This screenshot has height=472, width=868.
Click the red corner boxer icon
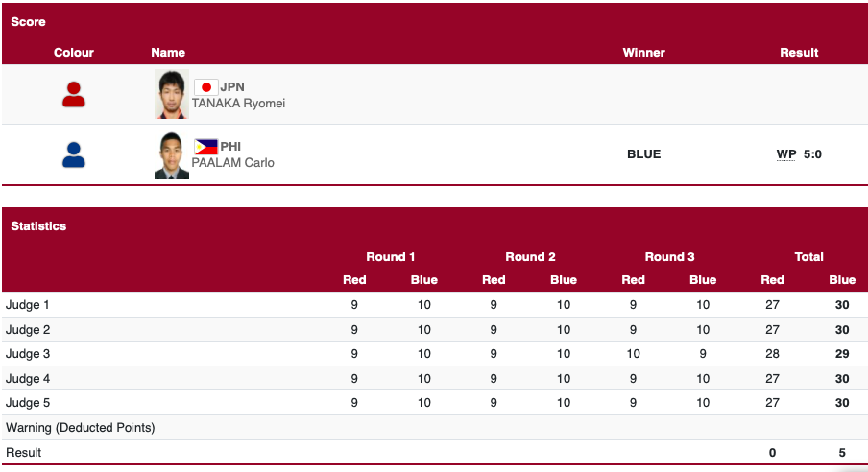74,94
